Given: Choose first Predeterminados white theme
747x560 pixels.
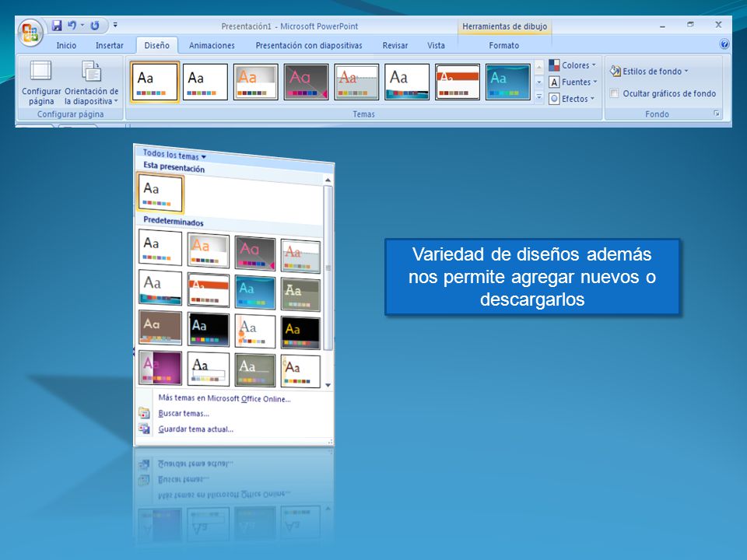Looking at the screenshot, I should [x=160, y=247].
